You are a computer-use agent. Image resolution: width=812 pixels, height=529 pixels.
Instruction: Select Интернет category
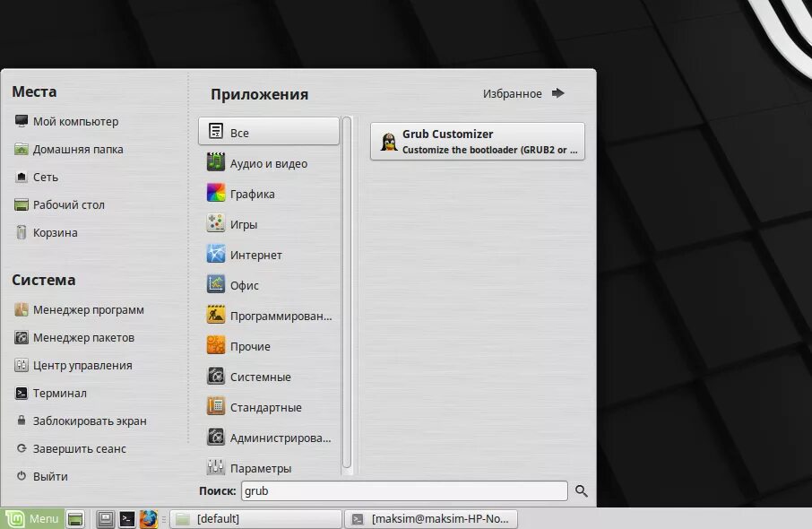(x=269, y=255)
